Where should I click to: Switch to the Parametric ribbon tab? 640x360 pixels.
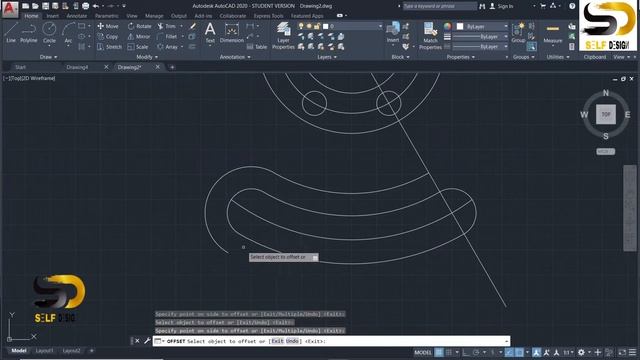tap(107, 16)
